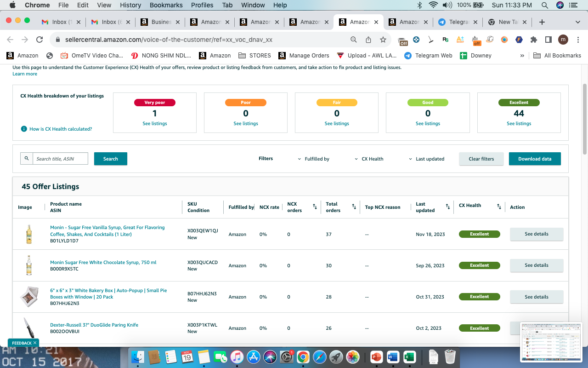Open the App Store in the Dock

(254, 357)
